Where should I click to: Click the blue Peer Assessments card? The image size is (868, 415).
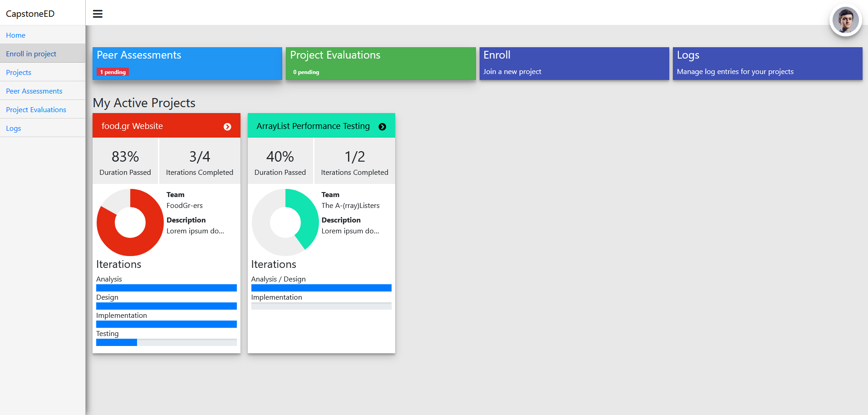187,63
